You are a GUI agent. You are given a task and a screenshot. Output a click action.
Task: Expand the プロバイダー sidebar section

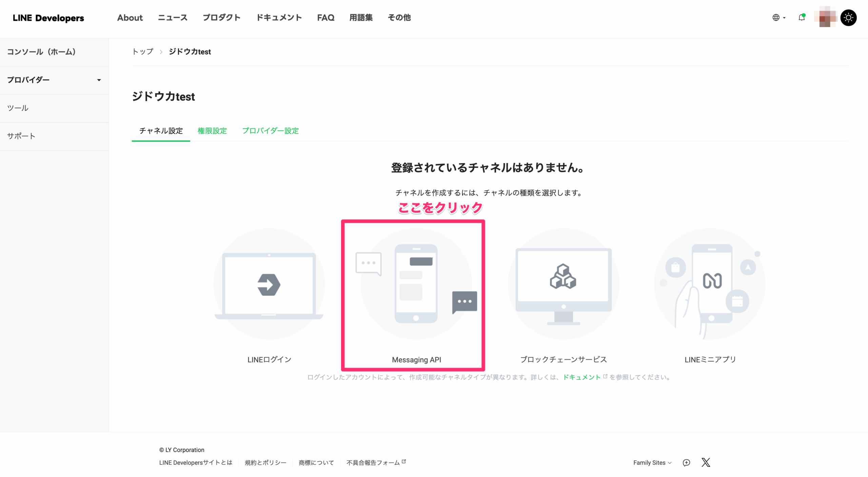54,80
